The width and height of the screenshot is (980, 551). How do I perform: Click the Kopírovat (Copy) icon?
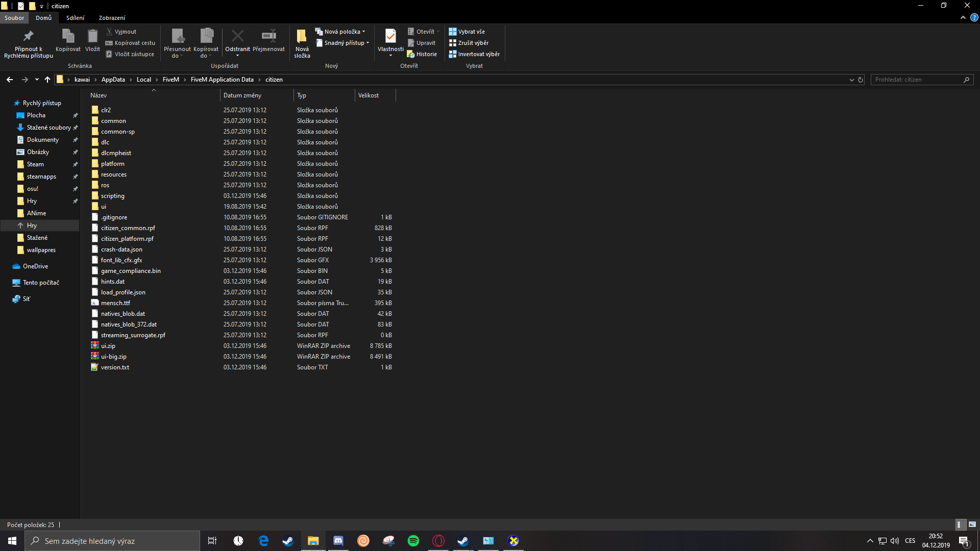[x=68, y=42]
